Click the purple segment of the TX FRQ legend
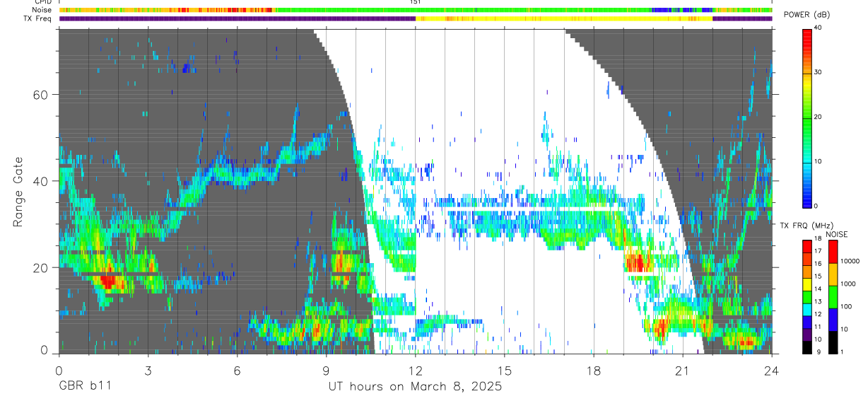The height and width of the screenshot is (401, 868). [807, 335]
